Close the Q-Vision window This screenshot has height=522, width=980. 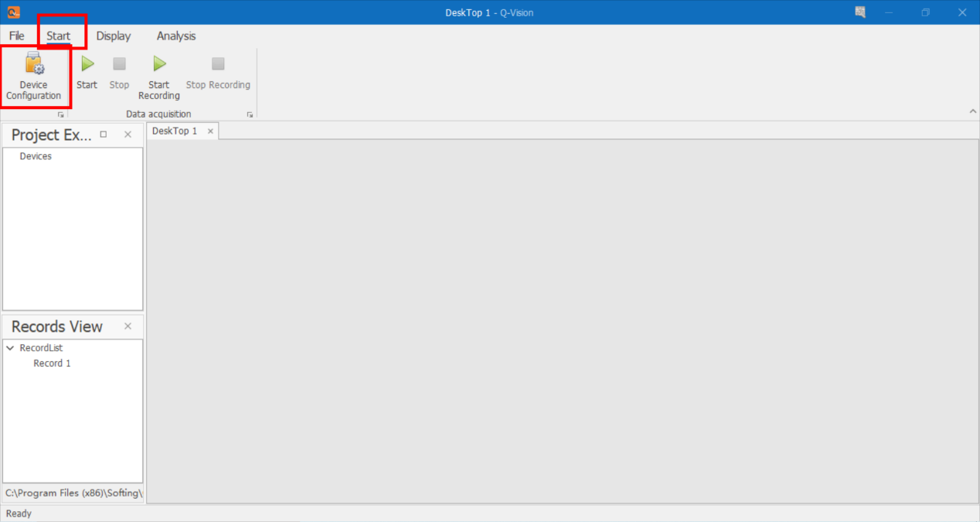coord(962,12)
